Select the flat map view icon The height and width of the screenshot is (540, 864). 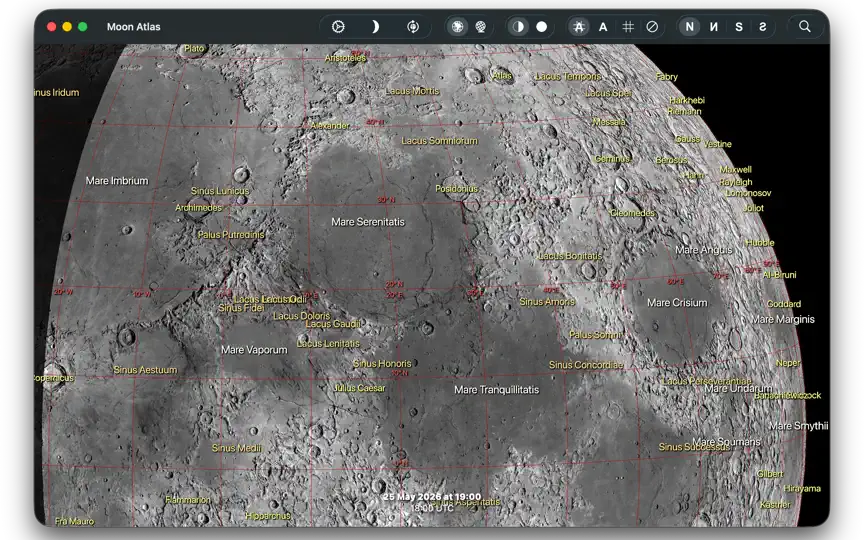[457, 26]
